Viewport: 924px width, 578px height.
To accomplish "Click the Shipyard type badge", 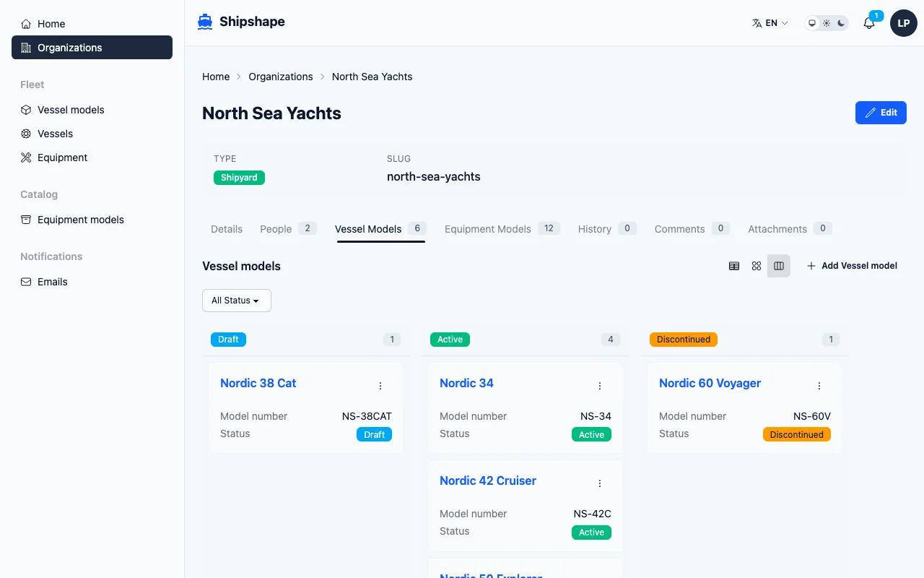I will (x=239, y=177).
